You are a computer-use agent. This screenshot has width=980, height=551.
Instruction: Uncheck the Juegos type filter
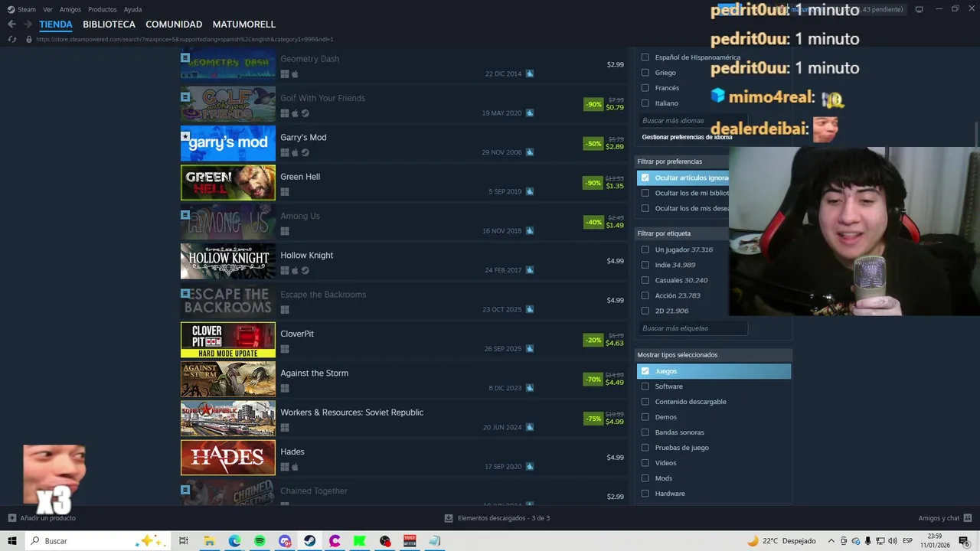click(x=645, y=371)
